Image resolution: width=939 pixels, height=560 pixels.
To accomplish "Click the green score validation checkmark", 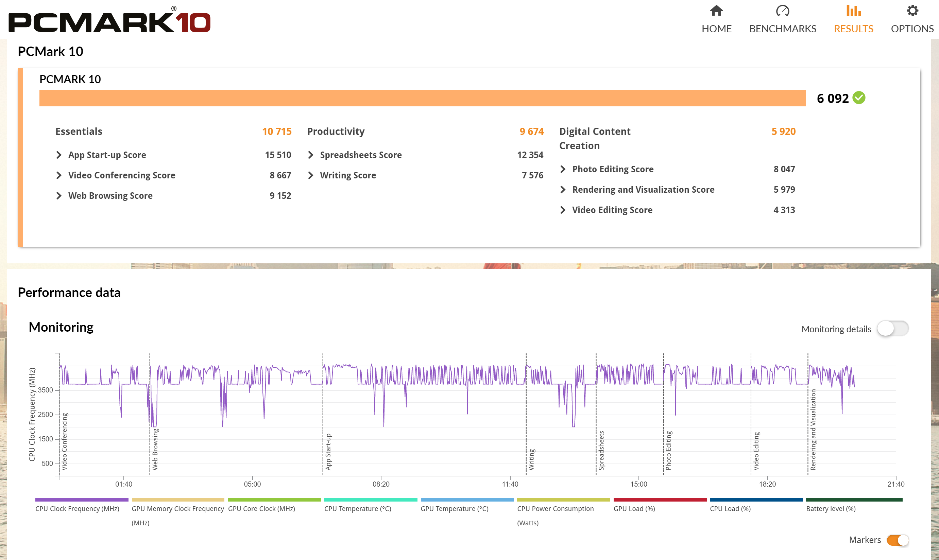I will (859, 98).
